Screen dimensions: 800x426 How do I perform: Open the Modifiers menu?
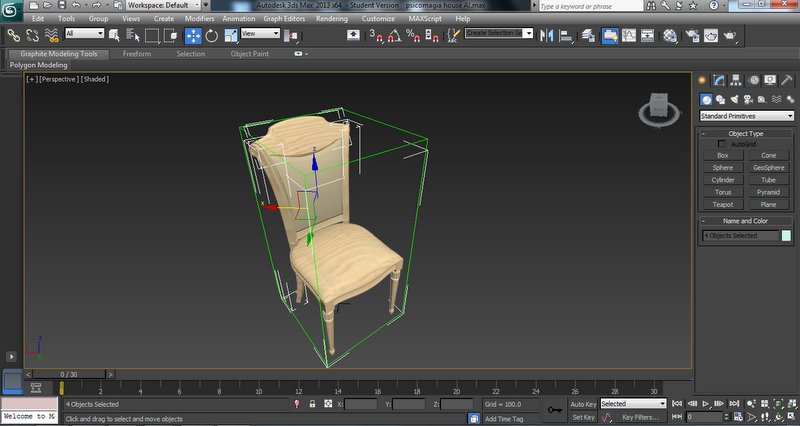pos(199,18)
